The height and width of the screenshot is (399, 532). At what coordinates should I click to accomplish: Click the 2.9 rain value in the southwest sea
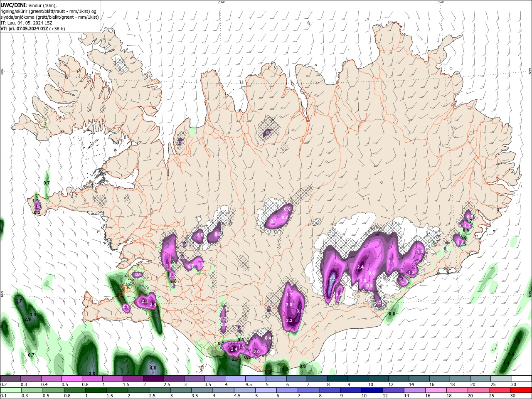pos(27,319)
